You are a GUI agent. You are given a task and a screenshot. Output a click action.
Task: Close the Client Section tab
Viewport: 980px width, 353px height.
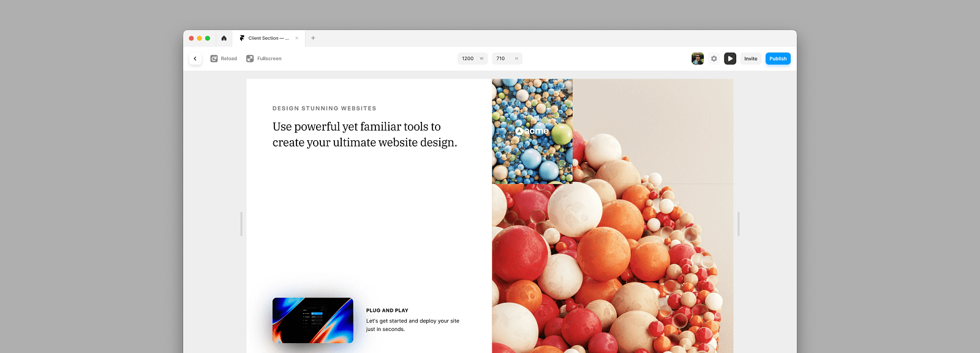[x=297, y=38]
